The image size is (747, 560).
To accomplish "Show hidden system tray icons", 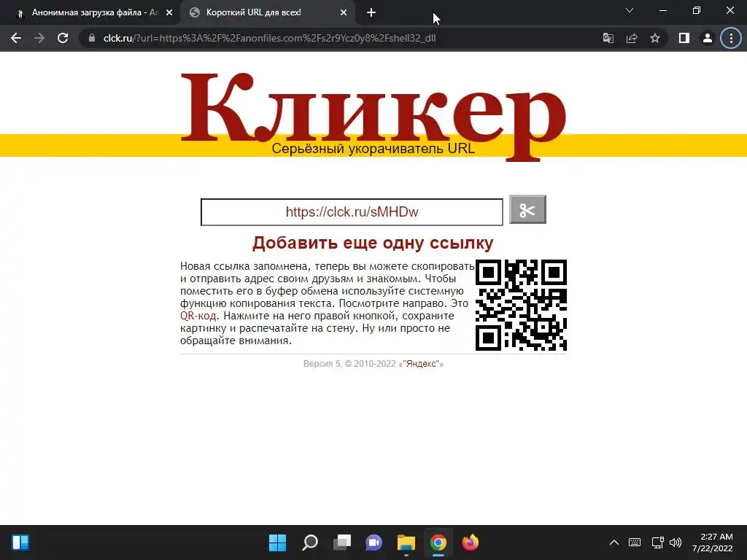I will pos(614,542).
